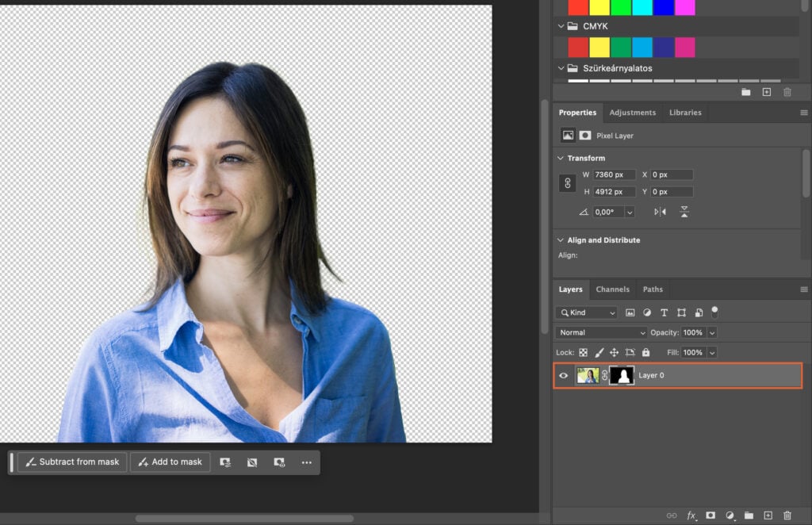The width and height of the screenshot is (812, 525).
Task: Toggle visibility of Layer 0
Action: pyautogui.click(x=564, y=374)
